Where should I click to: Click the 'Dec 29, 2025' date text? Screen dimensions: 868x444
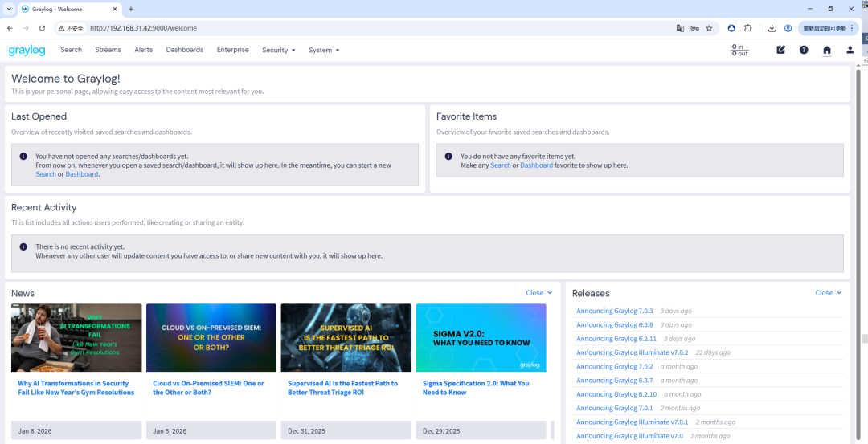441,431
